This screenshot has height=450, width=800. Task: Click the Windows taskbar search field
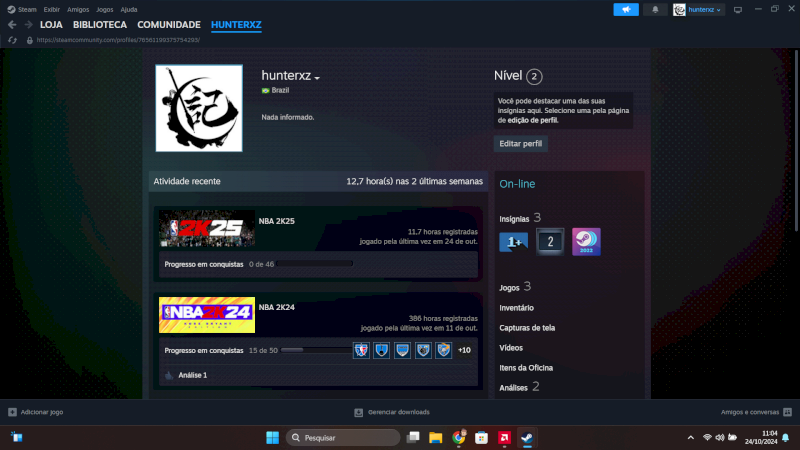[x=343, y=437]
